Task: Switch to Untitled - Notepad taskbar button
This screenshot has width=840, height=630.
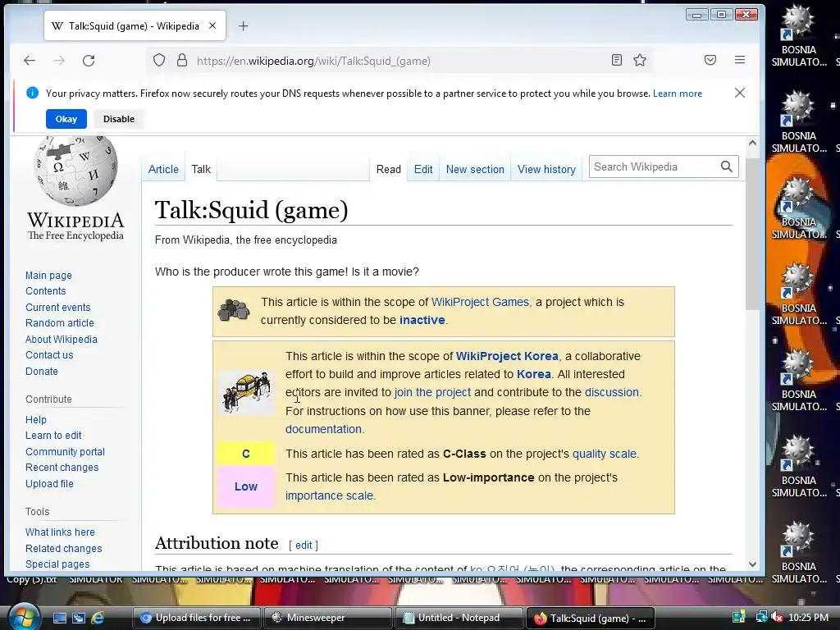Action: click(458, 618)
